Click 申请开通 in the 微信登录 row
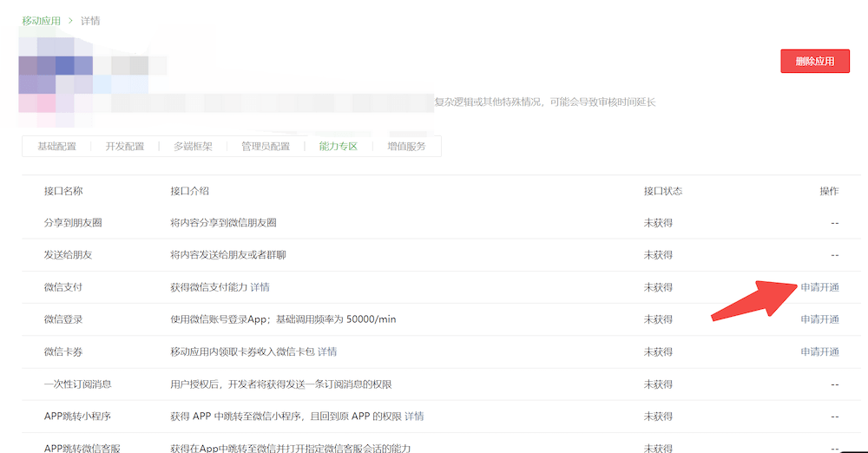868x453 pixels. [819, 319]
